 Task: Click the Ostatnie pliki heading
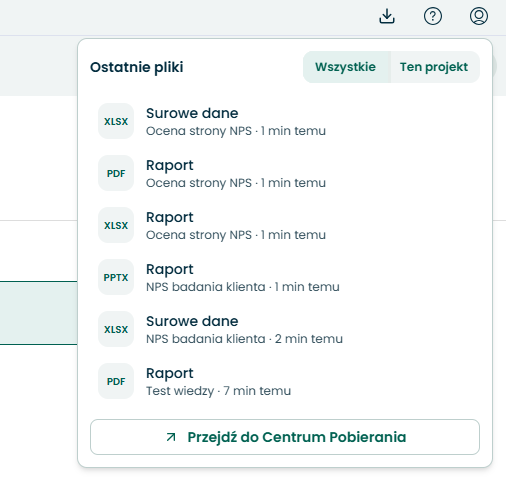(137, 67)
